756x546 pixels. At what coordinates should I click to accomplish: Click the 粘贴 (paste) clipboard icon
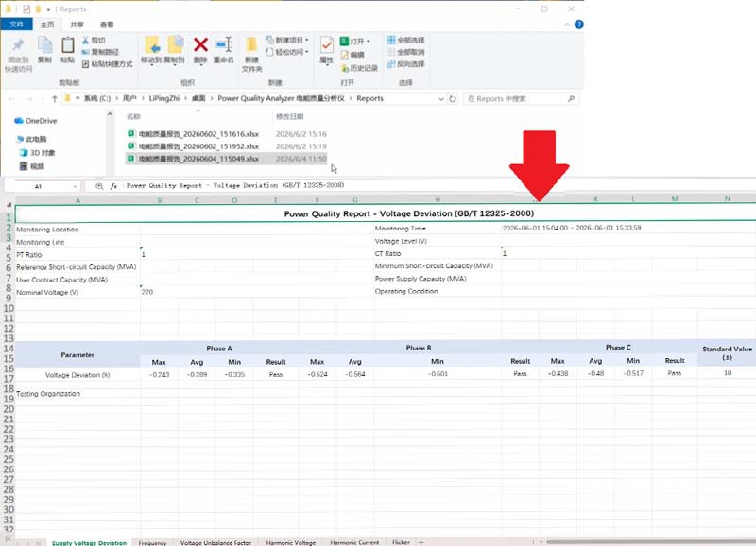(x=67, y=45)
